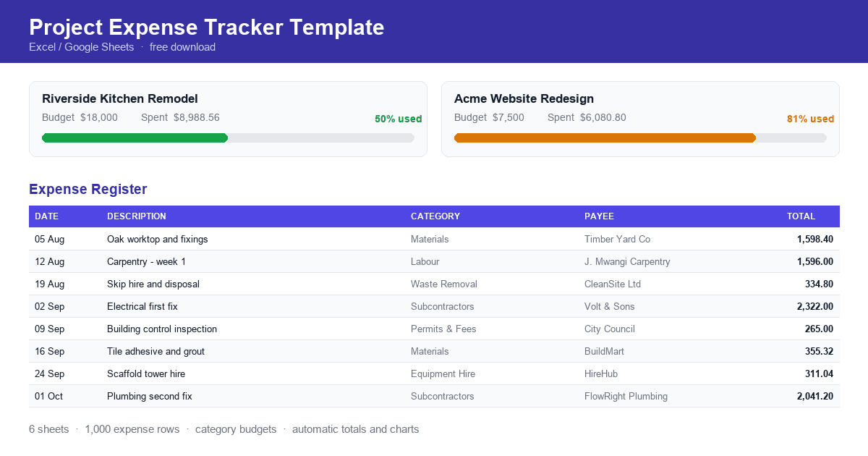Click the 12 Aug date cell
Viewport: 868px width, 456px height.
[49, 261]
